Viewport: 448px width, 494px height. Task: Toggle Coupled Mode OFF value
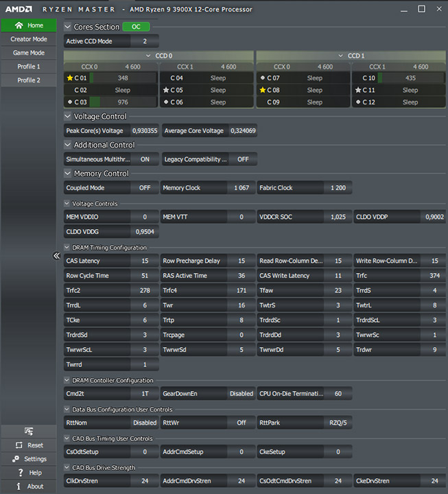[145, 188]
